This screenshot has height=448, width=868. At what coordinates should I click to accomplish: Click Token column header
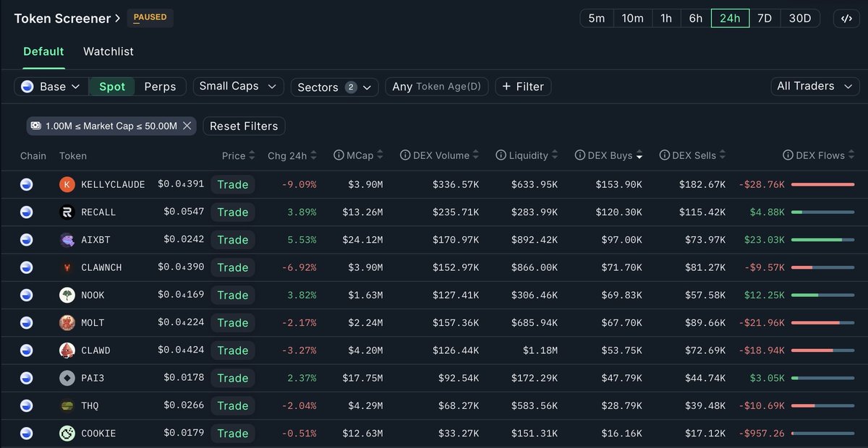point(73,155)
